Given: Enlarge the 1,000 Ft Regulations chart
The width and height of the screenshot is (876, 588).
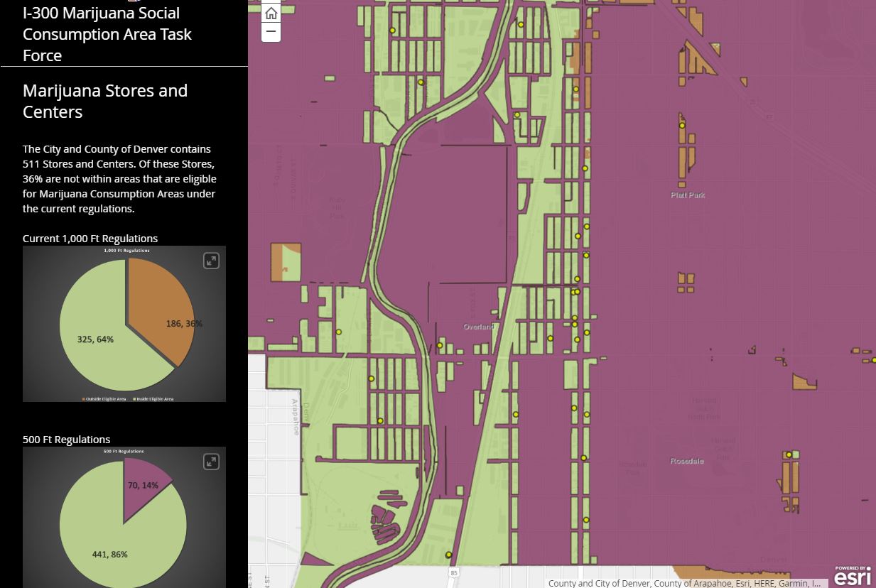Looking at the screenshot, I should 211,261.
